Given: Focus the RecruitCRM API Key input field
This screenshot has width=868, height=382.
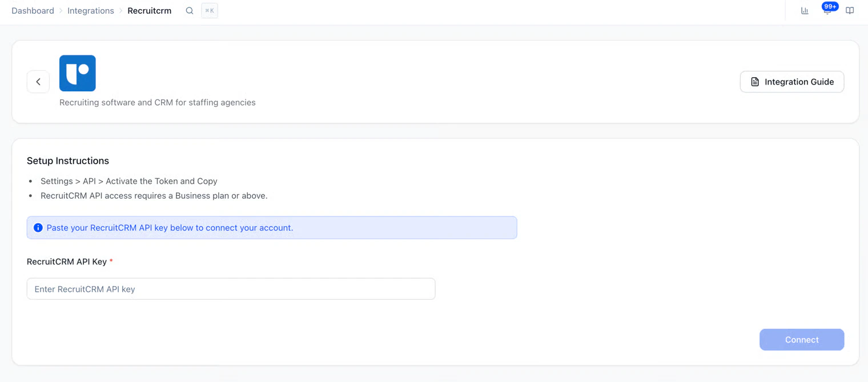Looking at the screenshot, I should coord(231,289).
